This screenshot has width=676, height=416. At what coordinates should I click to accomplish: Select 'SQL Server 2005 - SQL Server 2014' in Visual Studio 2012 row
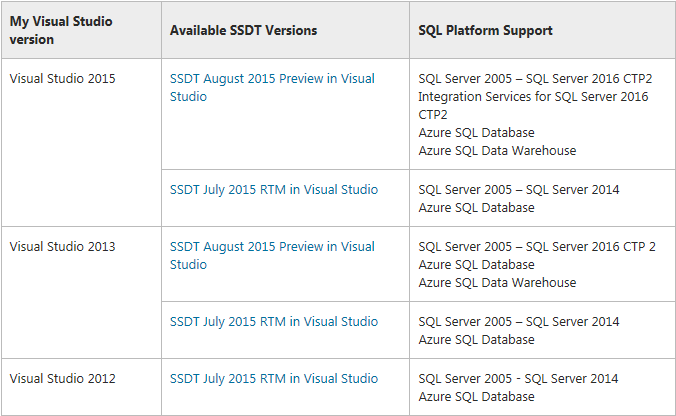(x=518, y=378)
